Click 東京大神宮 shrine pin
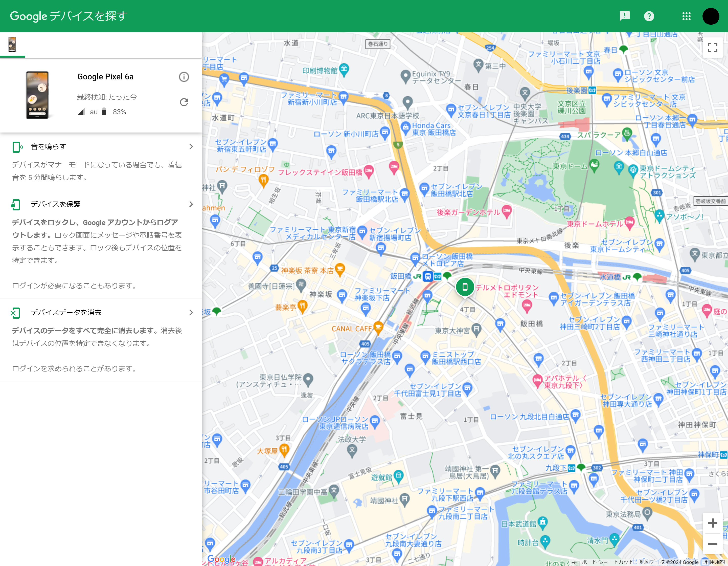 476,330
